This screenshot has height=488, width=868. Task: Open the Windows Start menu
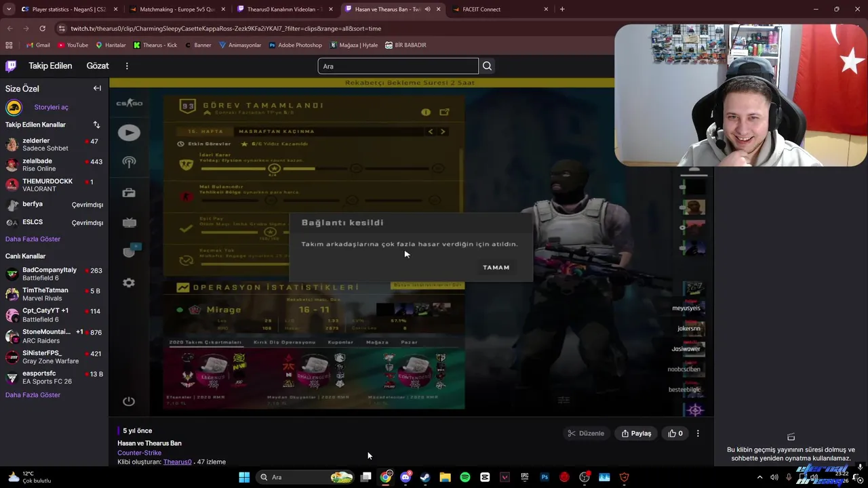coord(244,477)
